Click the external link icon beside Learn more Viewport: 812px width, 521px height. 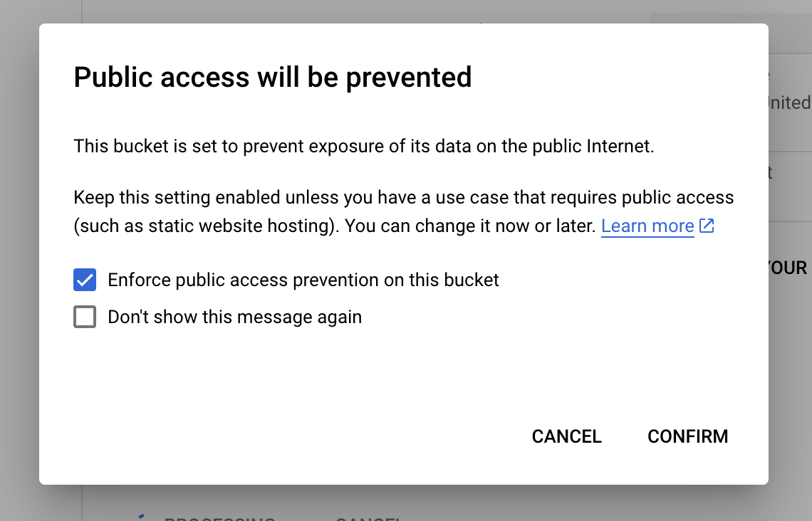point(707,226)
